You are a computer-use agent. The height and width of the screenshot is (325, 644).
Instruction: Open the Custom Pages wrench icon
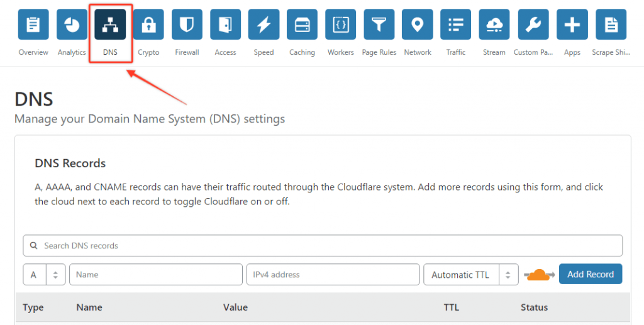(x=533, y=25)
